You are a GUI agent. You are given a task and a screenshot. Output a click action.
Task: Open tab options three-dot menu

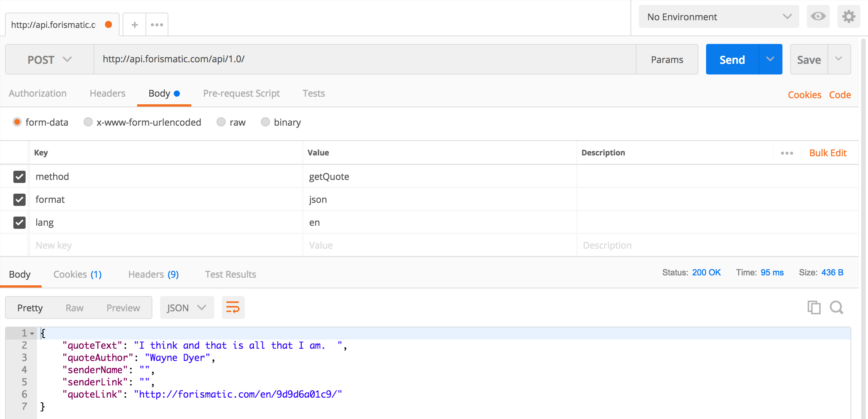point(157,25)
